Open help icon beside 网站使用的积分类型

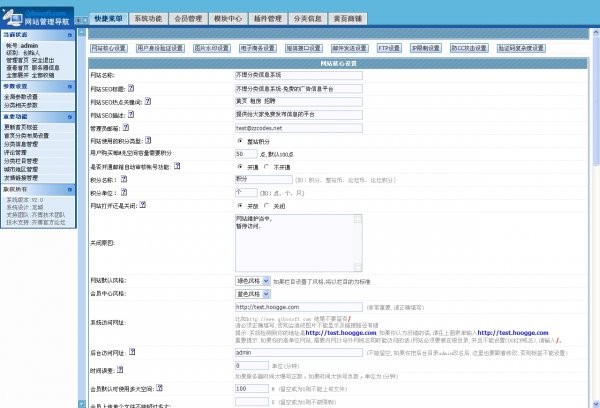(x=148, y=140)
